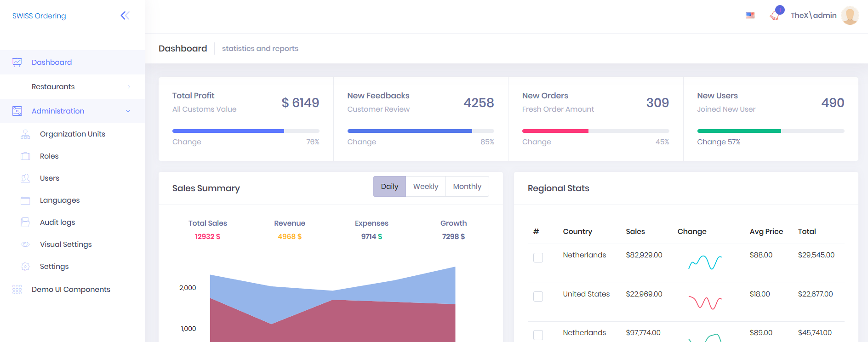The height and width of the screenshot is (342, 868).
Task: Click New Feedbacks progress bar
Action: coord(421,131)
